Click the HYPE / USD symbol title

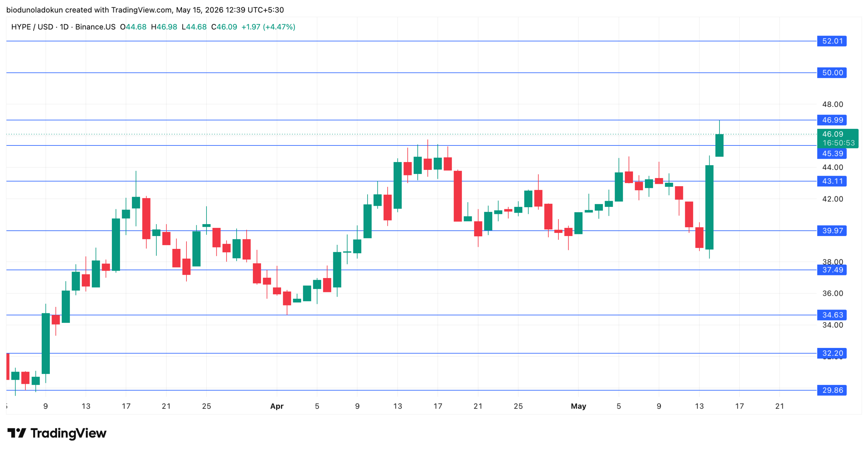[x=32, y=27]
